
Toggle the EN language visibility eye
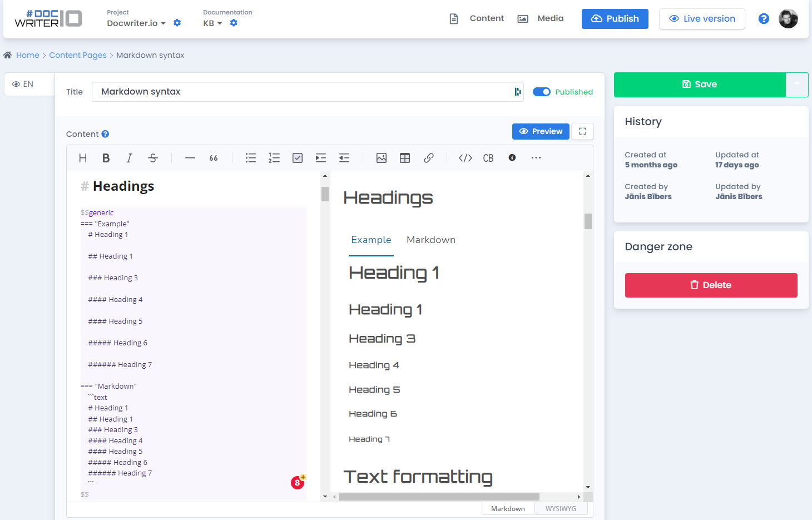pyautogui.click(x=17, y=83)
